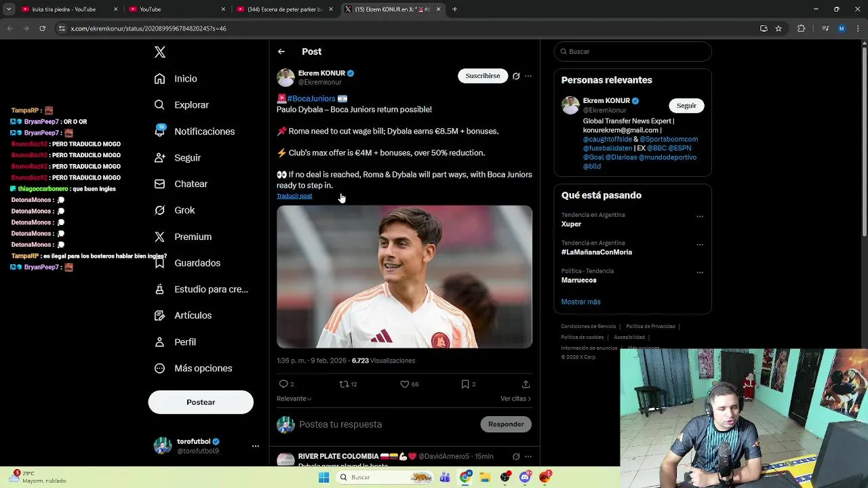Open menu on River Plate Colombia reply
The image size is (868, 488).
(528, 456)
